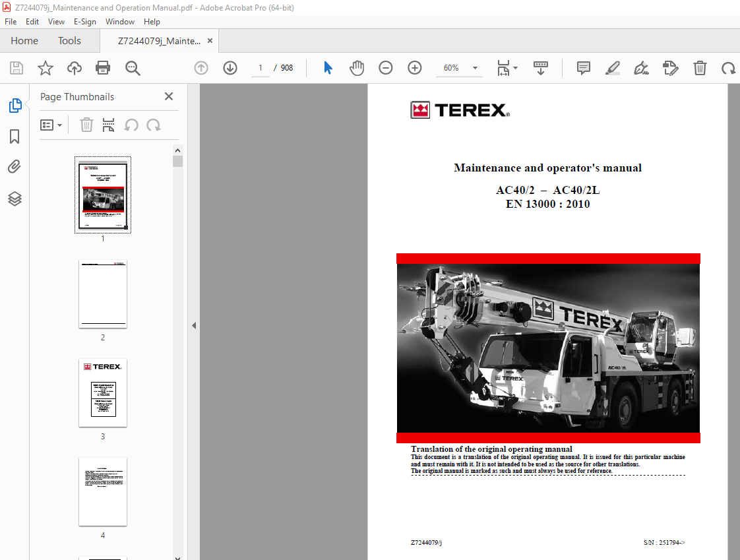Close the Page Thumbnails panel
Screen dimensions: 740x560
click(168, 96)
